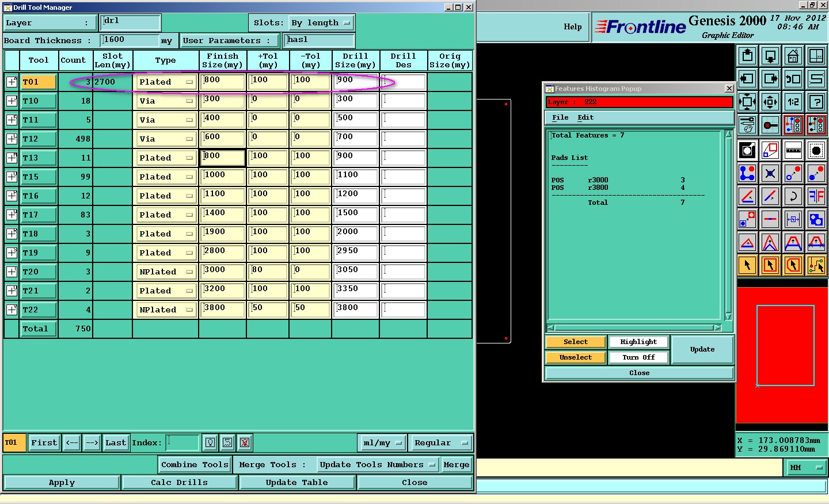Click Drill Size field of T19
Viewport: 829px width, 504px height.
pyautogui.click(x=356, y=252)
